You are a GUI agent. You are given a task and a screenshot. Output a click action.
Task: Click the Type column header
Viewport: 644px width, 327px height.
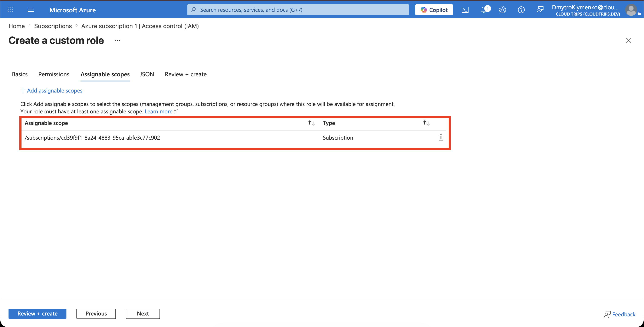click(329, 123)
